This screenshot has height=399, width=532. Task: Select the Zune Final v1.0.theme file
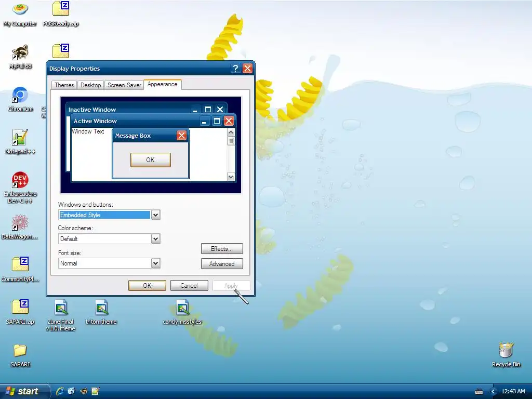coord(61,315)
